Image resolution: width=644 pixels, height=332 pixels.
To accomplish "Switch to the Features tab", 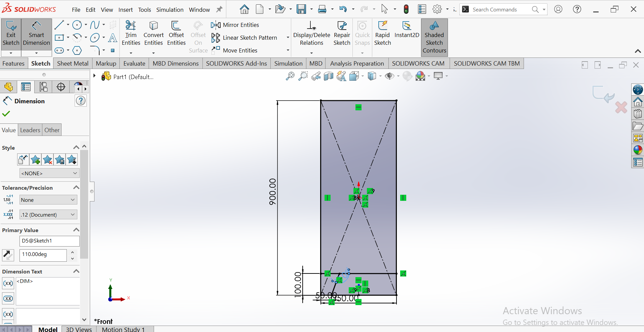I will (x=13, y=64).
